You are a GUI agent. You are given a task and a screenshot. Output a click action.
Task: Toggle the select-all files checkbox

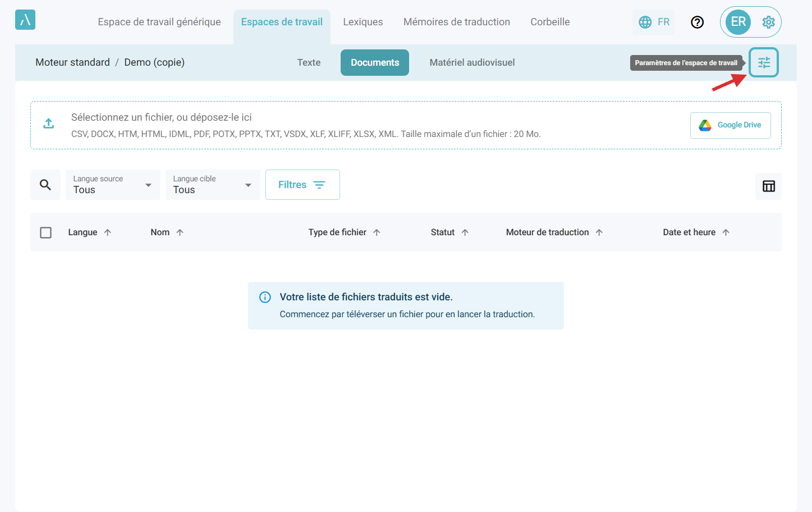coord(46,232)
